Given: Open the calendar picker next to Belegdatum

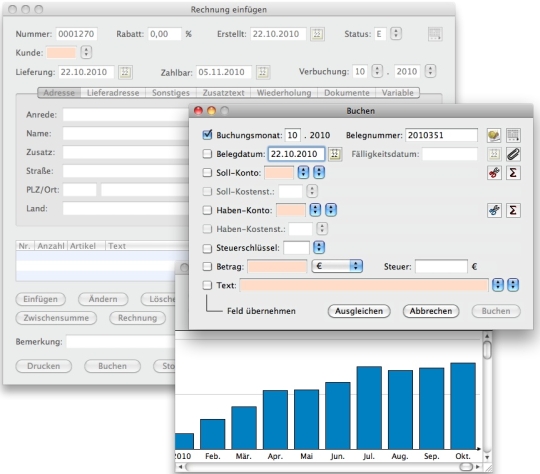Looking at the screenshot, I should 335,154.
